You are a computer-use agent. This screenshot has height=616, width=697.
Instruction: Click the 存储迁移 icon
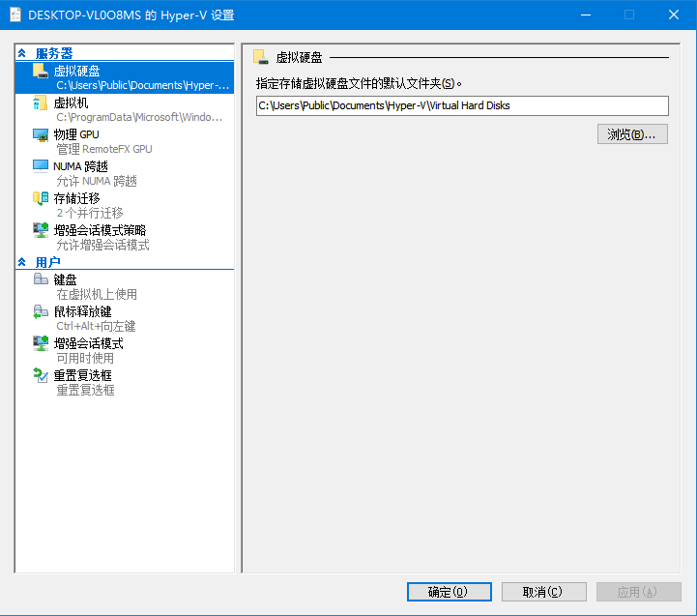click(41, 198)
